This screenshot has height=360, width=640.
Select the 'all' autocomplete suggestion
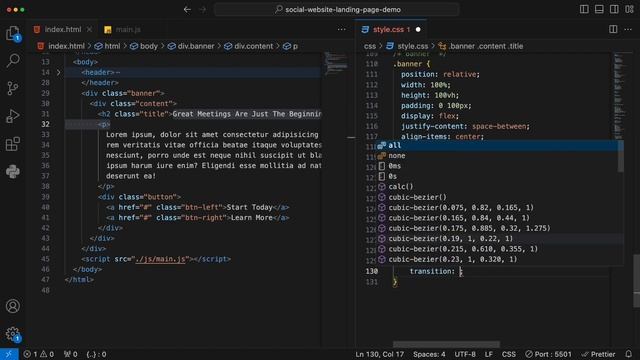pyautogui.click(x=498, y=145)
